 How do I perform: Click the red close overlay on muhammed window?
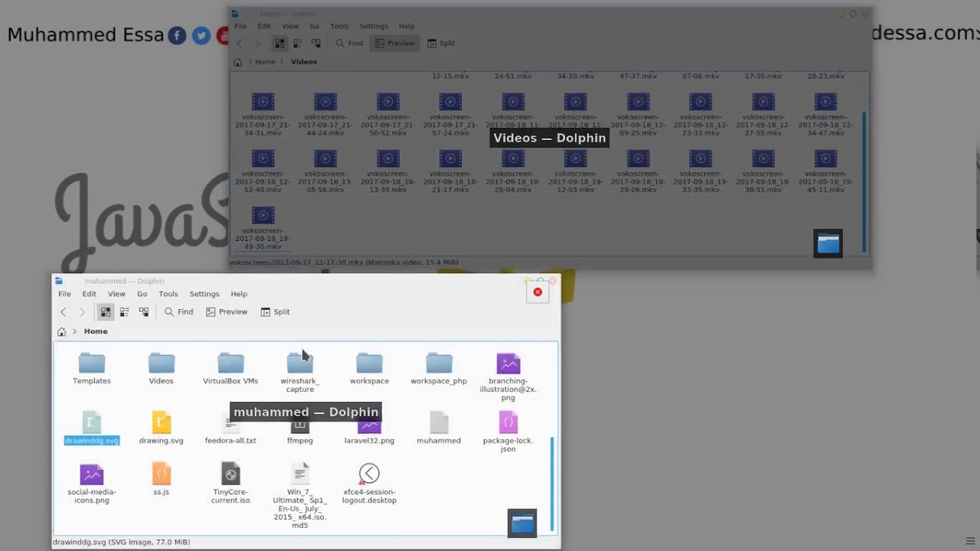(537, 292)
